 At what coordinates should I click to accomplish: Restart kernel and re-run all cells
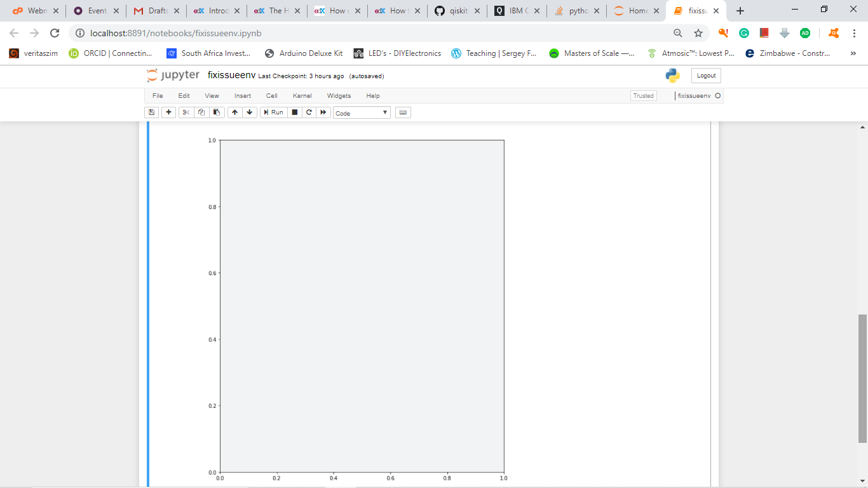(323, 112)
